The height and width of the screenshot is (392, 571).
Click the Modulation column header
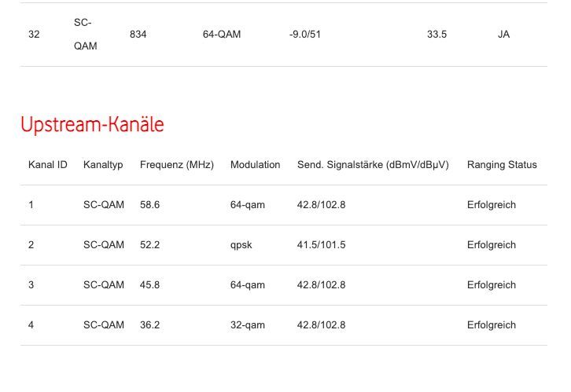click(x=255, y=165)
